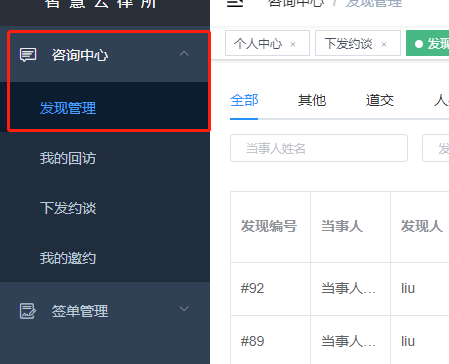
Task: Click the 咨询中心 breadcrumb link
Action: [296, 3]
